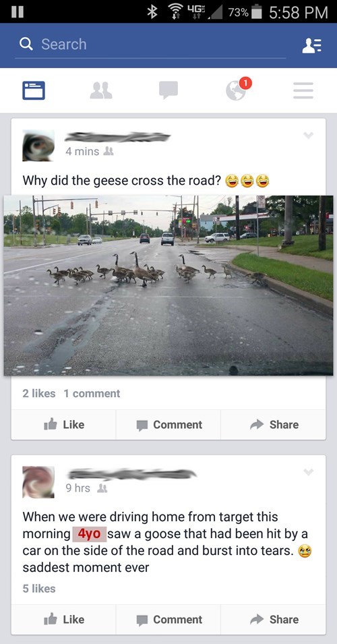
Task: Open the Friend Requests tab icon
Action: click(101, 90)
